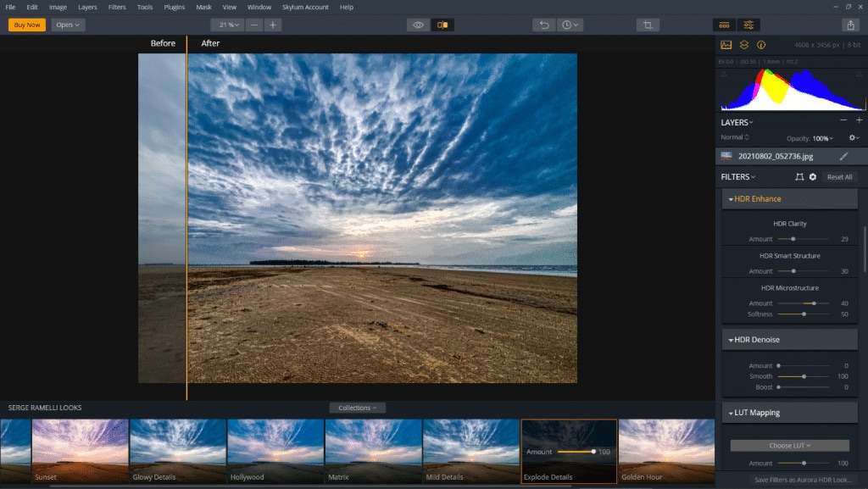
Task: Open the 21% zoom level dropdown
Action: pyautogui.click(x=227, y=25)
